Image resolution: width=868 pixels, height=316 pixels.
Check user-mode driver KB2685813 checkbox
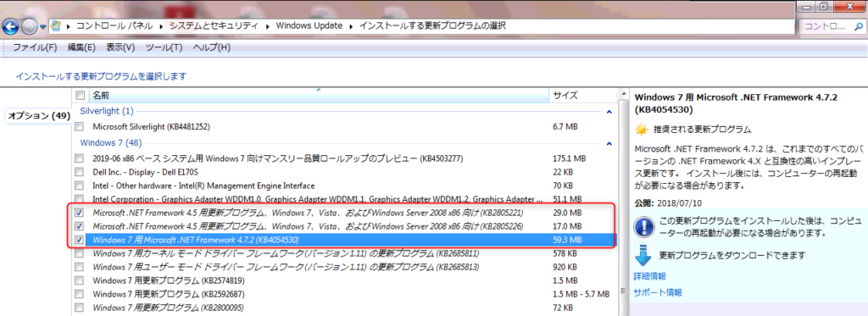[80, 267]
